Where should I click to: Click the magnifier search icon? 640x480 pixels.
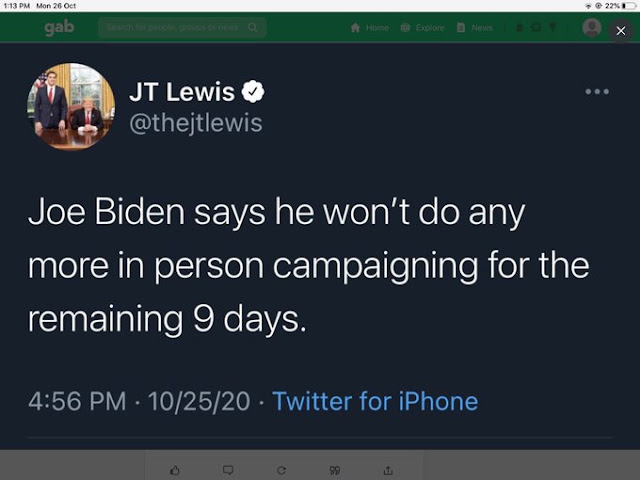[253, 27]
